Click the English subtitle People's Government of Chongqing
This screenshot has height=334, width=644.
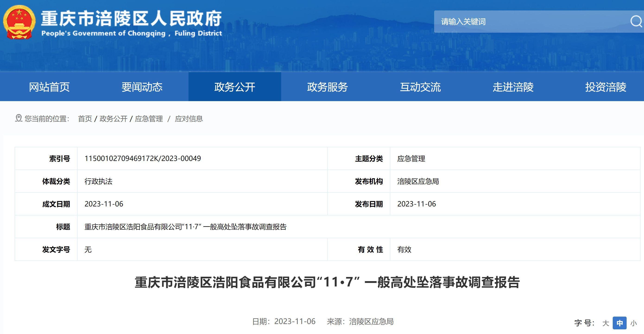(x=132, y=34)
